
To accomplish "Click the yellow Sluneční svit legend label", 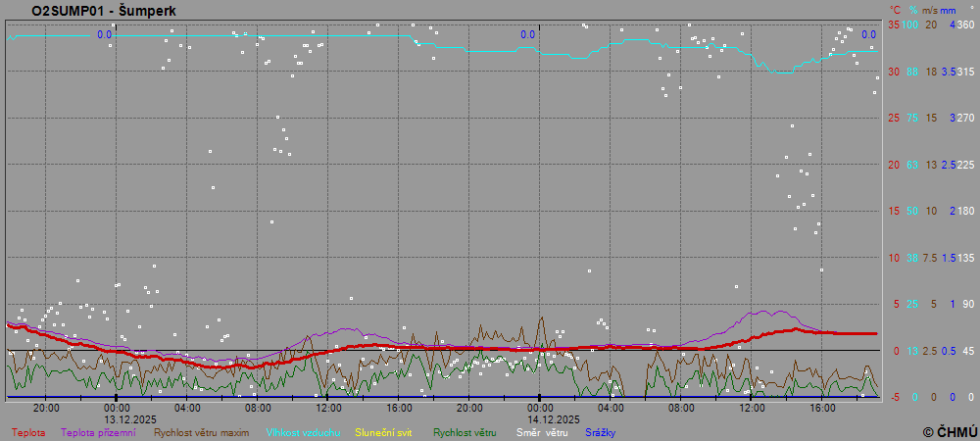I will (x=383, y=431).
